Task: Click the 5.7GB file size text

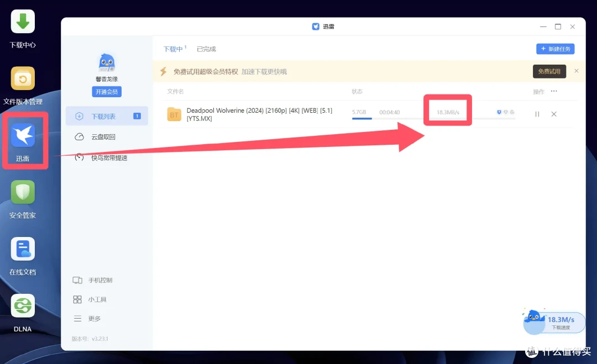Action: (359, 112)
